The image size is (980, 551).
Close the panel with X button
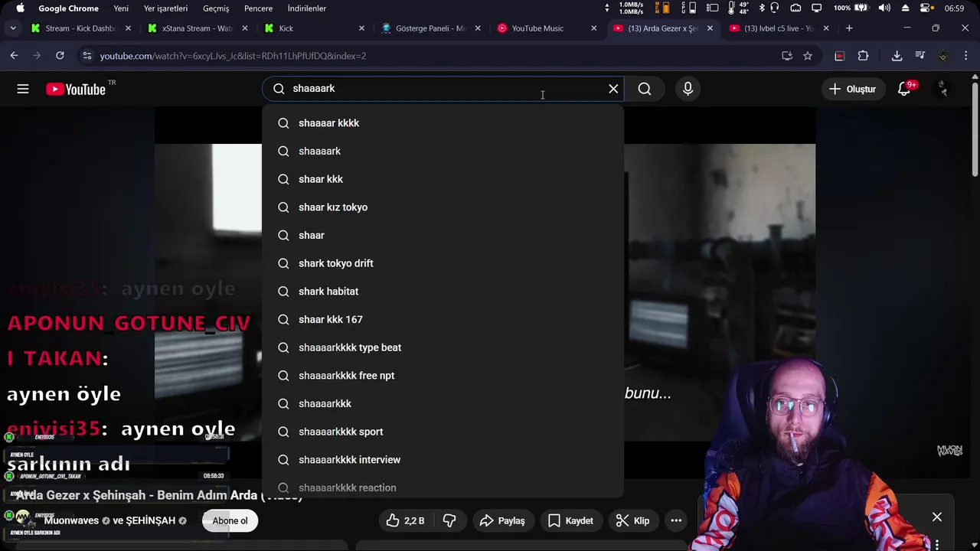click(x=937, y=517)
